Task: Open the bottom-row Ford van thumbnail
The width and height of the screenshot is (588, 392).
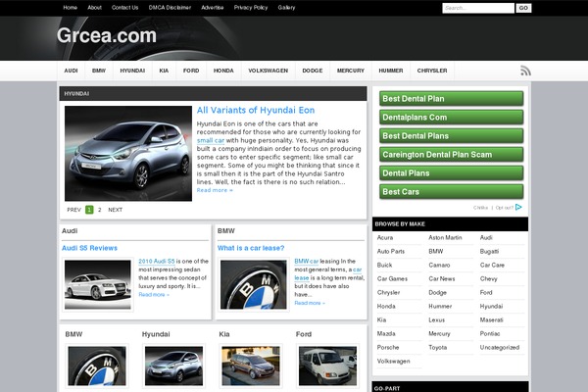Action: 327,367
